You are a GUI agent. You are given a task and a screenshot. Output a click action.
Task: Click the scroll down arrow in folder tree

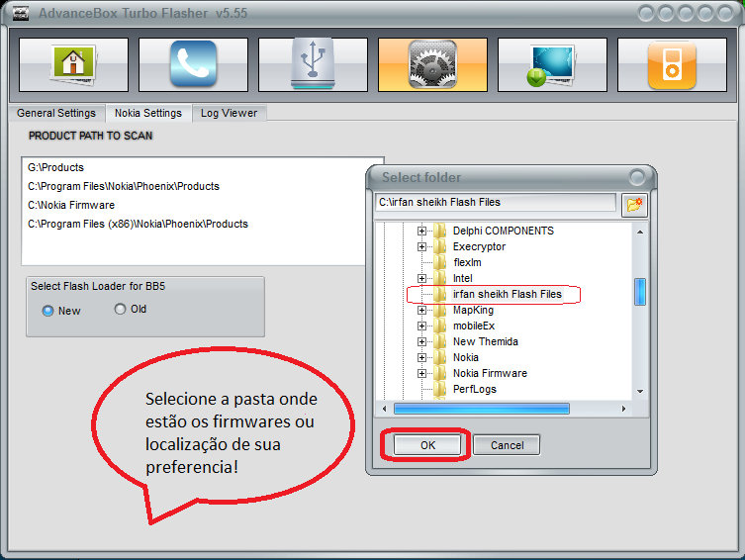tap(640, 392)
